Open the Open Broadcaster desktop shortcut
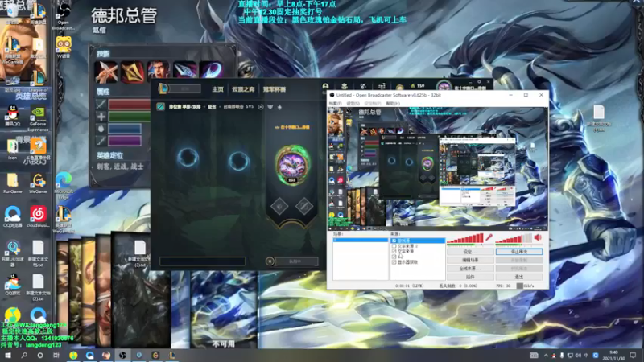This screenshot has width=644, height=362. point(64,16)
